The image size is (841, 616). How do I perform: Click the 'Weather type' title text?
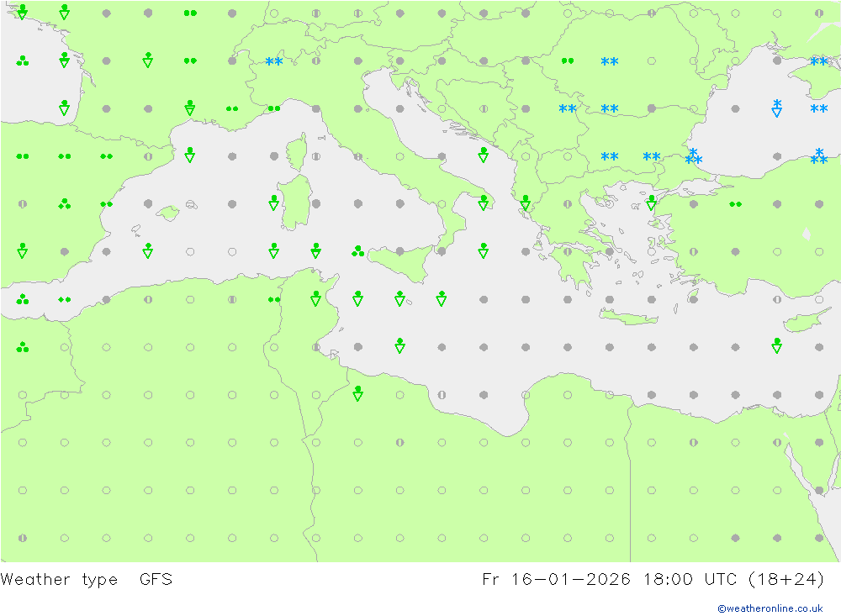59,580
